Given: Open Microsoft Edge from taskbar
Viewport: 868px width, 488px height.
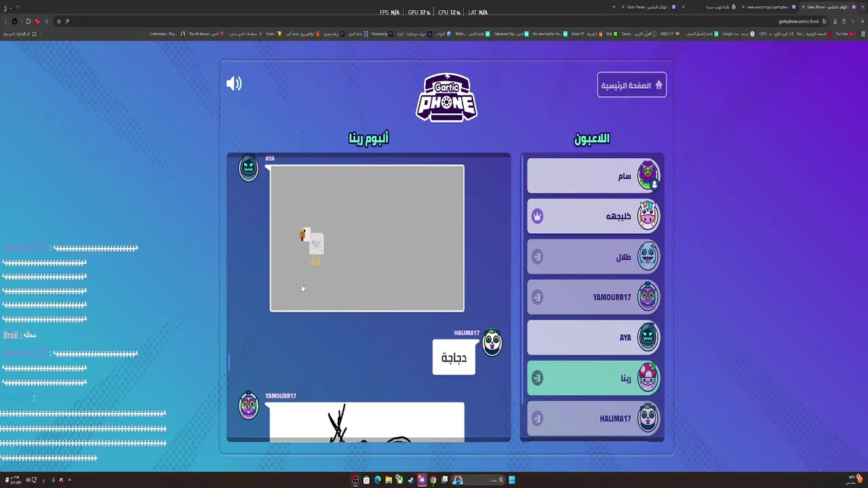Looking at the screenshot, I should pos(378,480).
